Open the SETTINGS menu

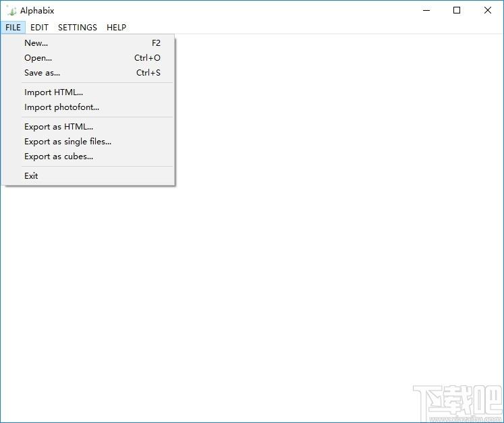[x=78, y=28]
